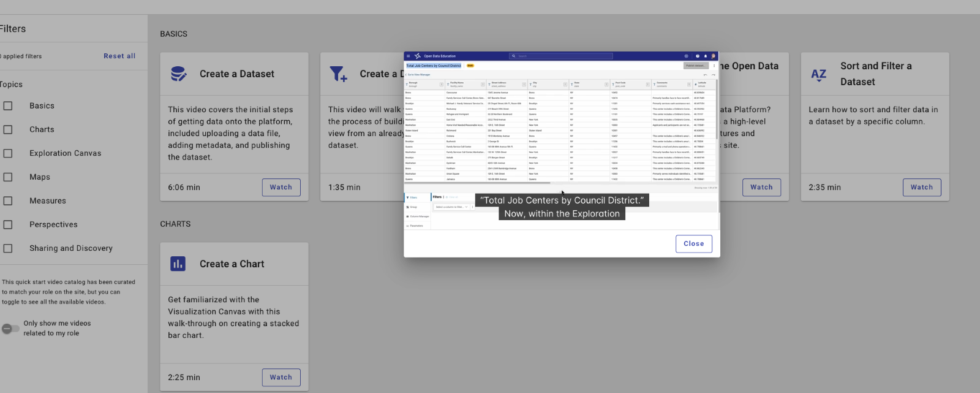
Task: Click the '2:25 min' duration on Create a Chart
Action: click(184, 378)
